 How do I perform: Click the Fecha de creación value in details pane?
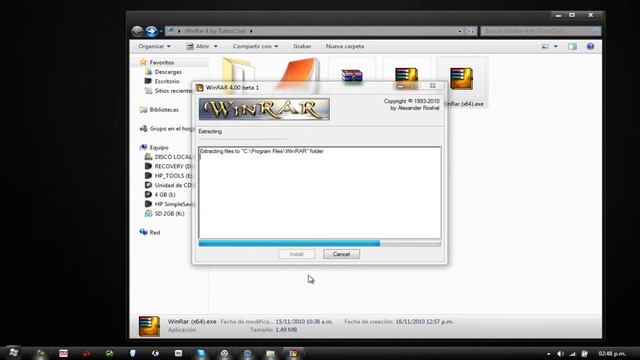[424, 322]
